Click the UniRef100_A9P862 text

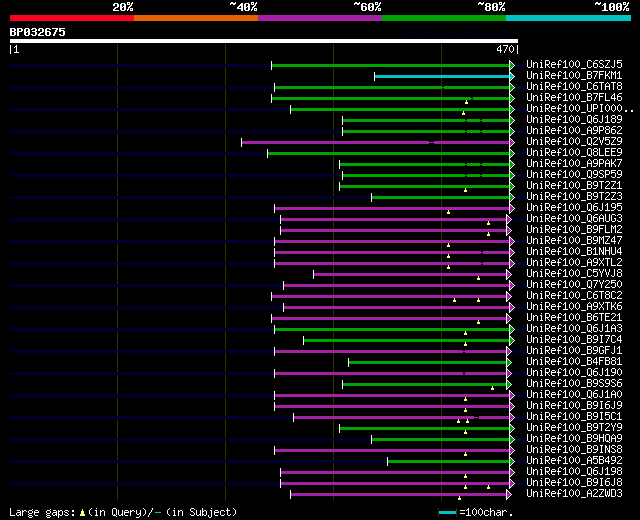click(574, 131)
